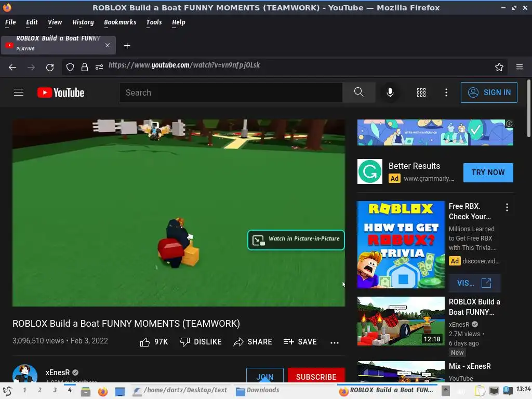This screenshot has width=532, height=399.
Task: Open the YouTube apps grid
Action: pos(421,92)
